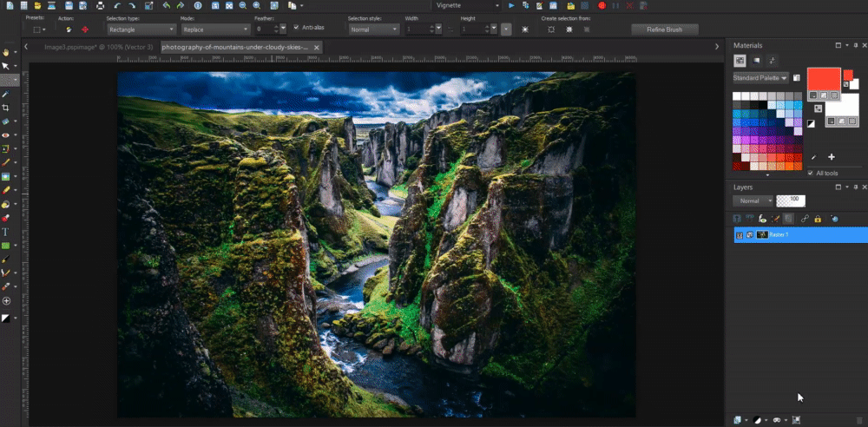Click Add to palette plus icon
Viewport: 868px width, 427px height.
pyautogui.click(x=831, y=157)
